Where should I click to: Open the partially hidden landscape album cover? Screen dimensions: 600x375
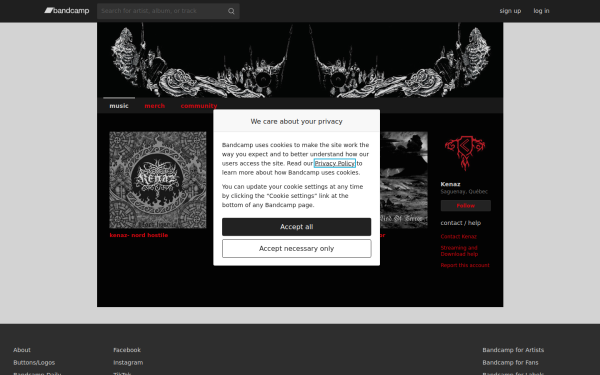coord(404,180)
